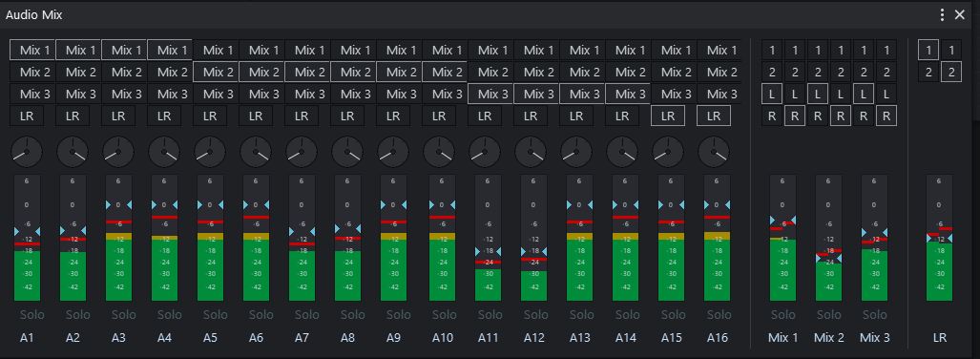
Task: Click the pan knob for channel A4
Action: coord(164,152)
